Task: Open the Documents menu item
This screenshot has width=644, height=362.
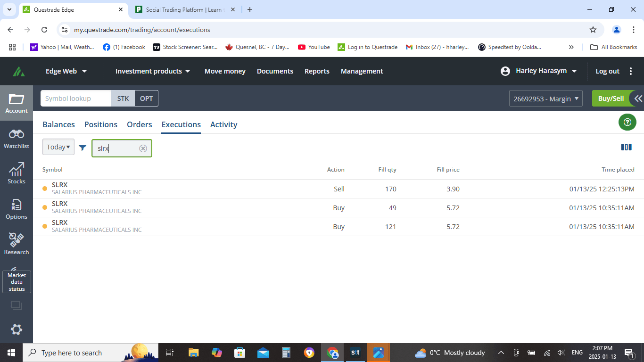Action: (275, 71)
